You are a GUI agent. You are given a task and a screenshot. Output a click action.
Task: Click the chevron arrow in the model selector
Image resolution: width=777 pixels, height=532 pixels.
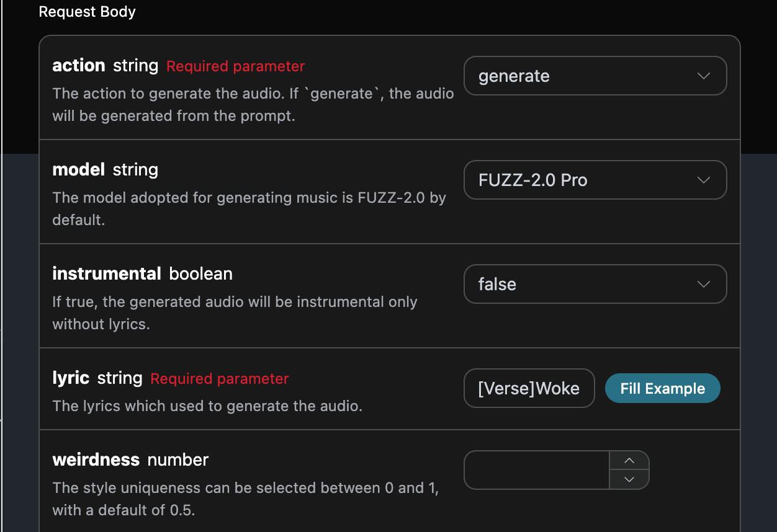[703, 180]
